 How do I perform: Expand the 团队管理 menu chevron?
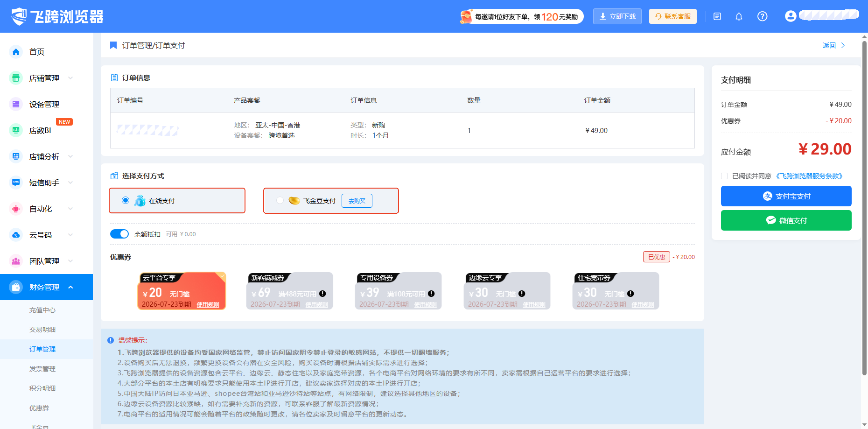click(x=70, y=261)
